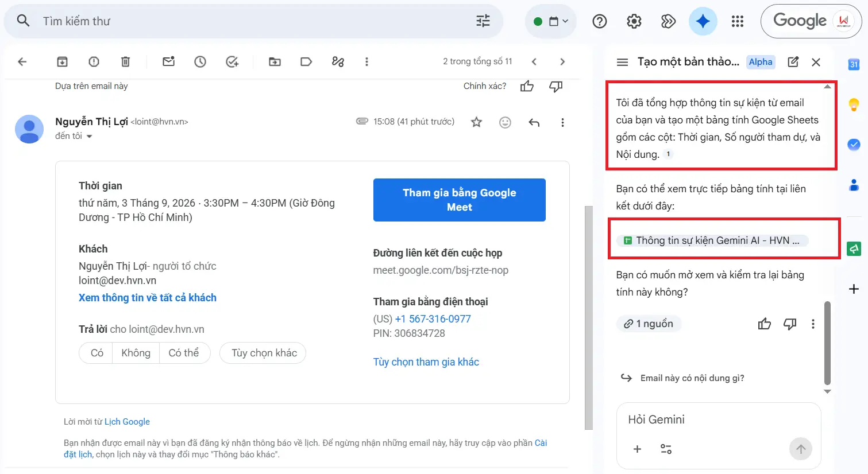Reply to Nguyễn Thị Lợi with the arrow icon
Image resolution: width=868 pixels, height=474 pixels.
(x=534, y=122)
